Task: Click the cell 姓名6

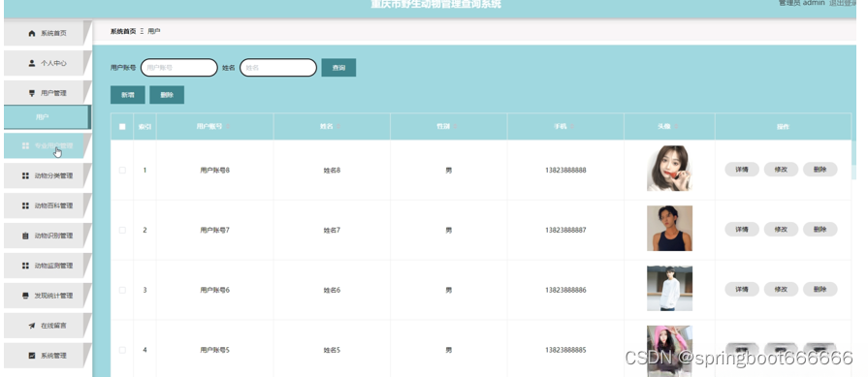Action: coord(332,290)
